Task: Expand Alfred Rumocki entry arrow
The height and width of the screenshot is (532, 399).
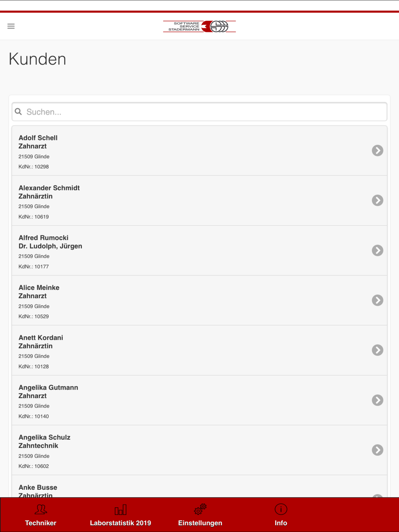Action: click(x=377, y=250)
